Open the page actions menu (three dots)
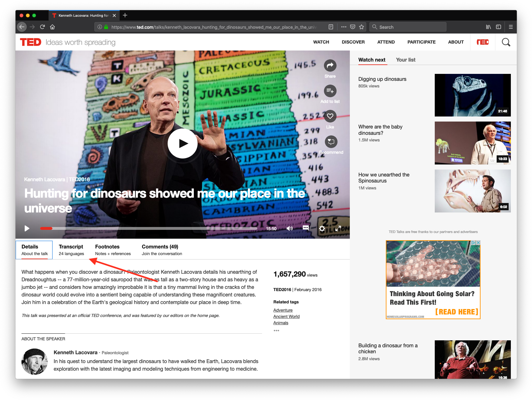532x400 pixels. pyautogui.click(x=344, y=27)
